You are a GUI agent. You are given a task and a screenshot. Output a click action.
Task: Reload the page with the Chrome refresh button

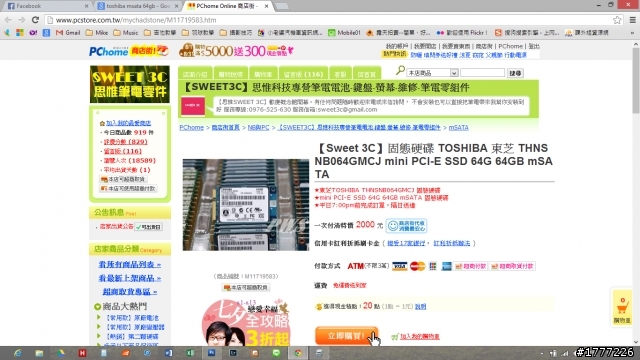[x=36, y=20]
